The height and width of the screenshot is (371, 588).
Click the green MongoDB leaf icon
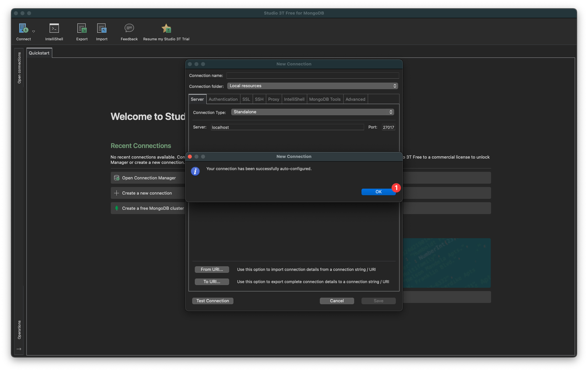(x=116, y=208)
